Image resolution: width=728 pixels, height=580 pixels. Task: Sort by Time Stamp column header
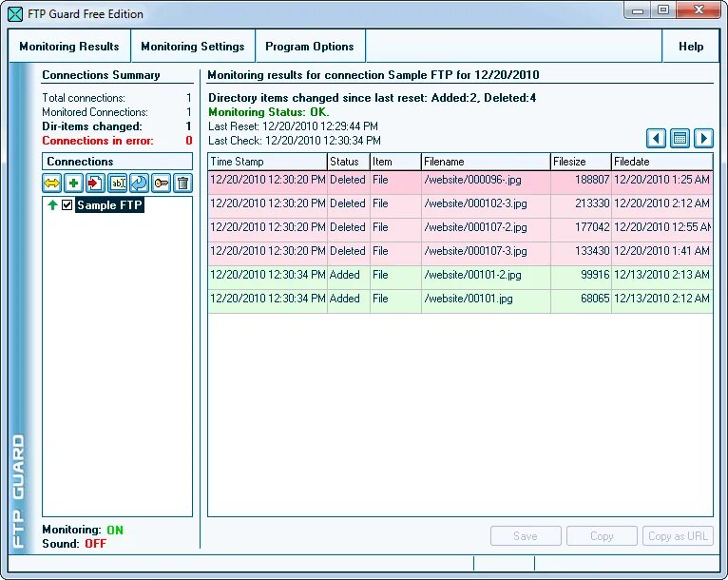coord(267,162)
